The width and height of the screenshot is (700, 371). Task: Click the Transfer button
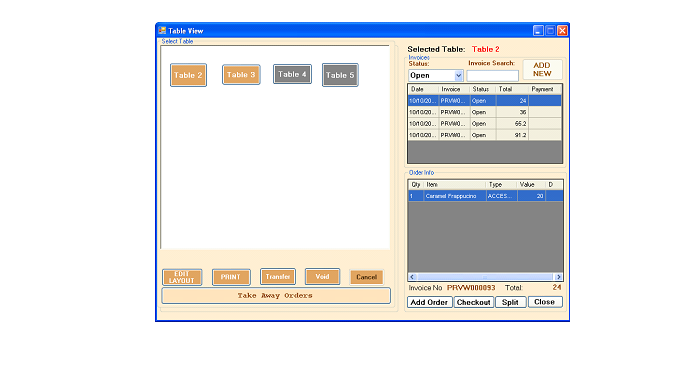click(278, 276)
